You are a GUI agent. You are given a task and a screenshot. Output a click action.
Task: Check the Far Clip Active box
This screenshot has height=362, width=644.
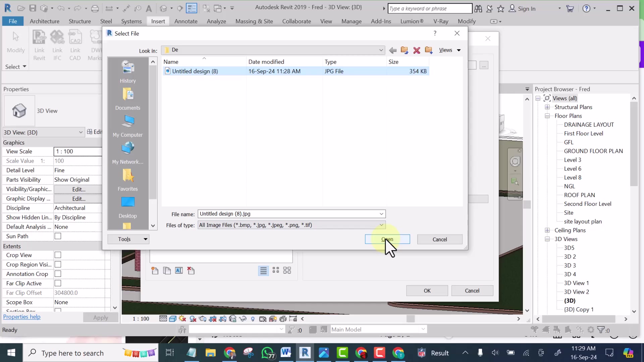click(58, 284)
